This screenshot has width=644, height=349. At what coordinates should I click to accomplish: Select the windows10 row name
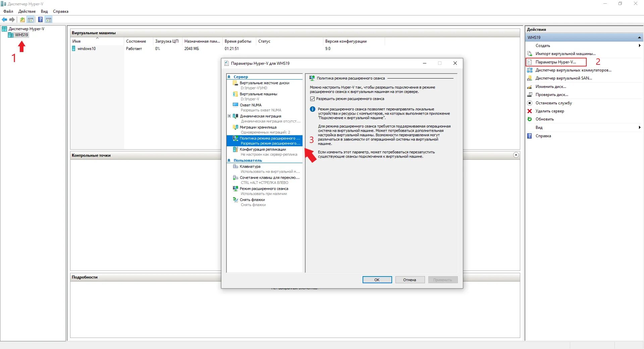[87, 49]
